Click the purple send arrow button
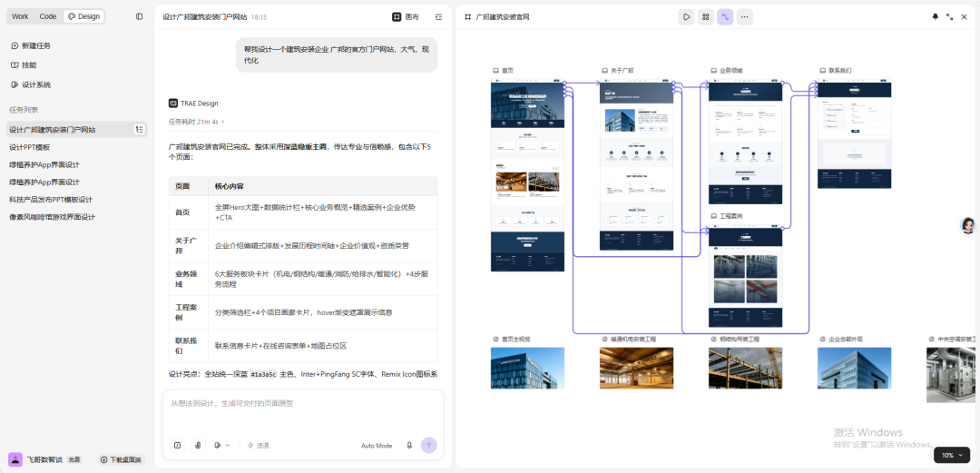This screenshot has width=980, height=473. point(428,446)
